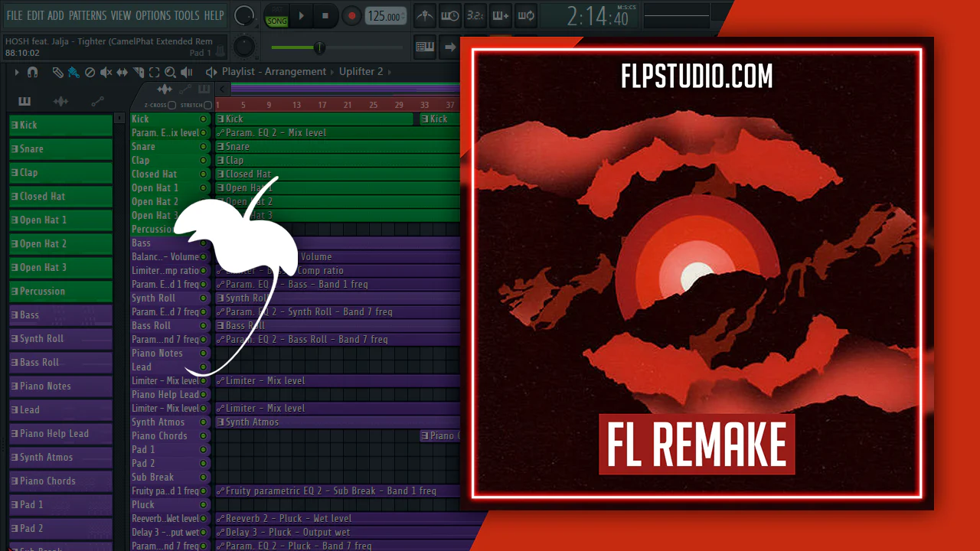The width and height of the screenshot is (980, 551).
Task: Show automation clips in the picker panel
Action: click(97, 101)
